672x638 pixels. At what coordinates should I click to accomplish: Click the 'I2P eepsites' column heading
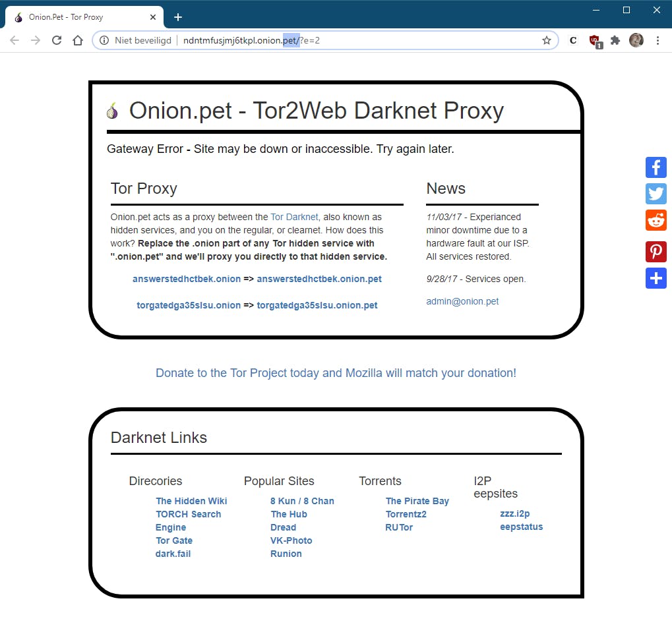[x=495, y=487]
